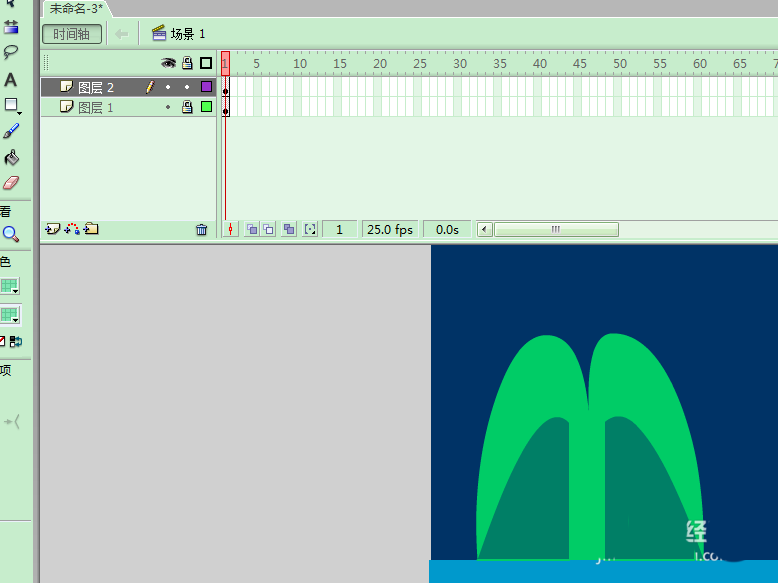Screen dimensions: 778x583
Task: Toggle visibility of all layers with eye icon
Action: pos(168,63)
